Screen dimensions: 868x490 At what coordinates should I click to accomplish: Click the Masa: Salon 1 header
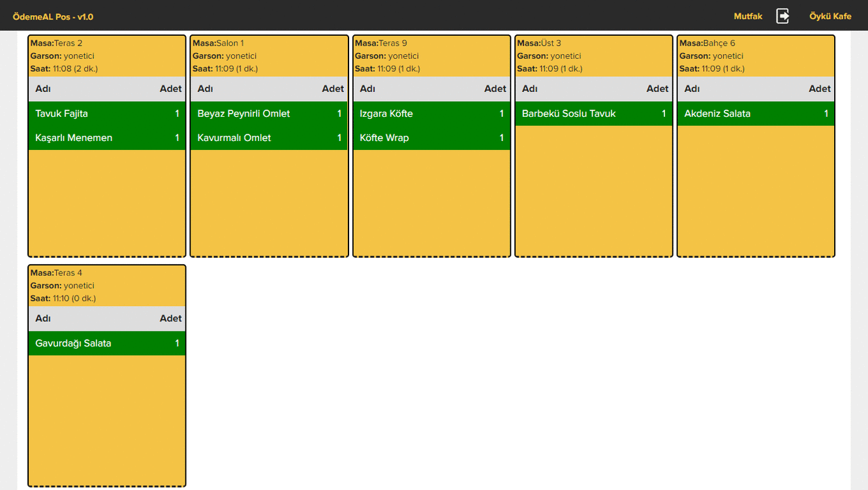coord(218,43)
